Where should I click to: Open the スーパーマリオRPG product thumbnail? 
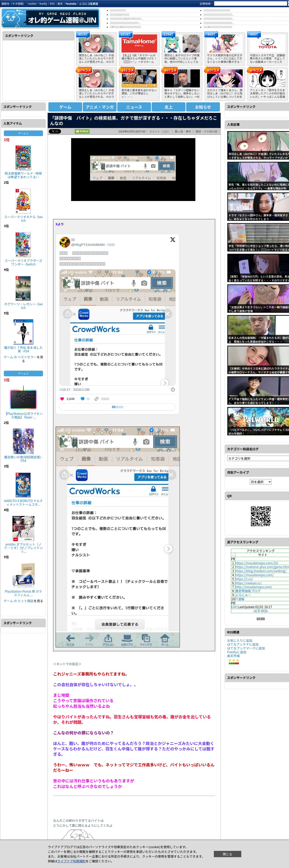(x=23, y=201)
